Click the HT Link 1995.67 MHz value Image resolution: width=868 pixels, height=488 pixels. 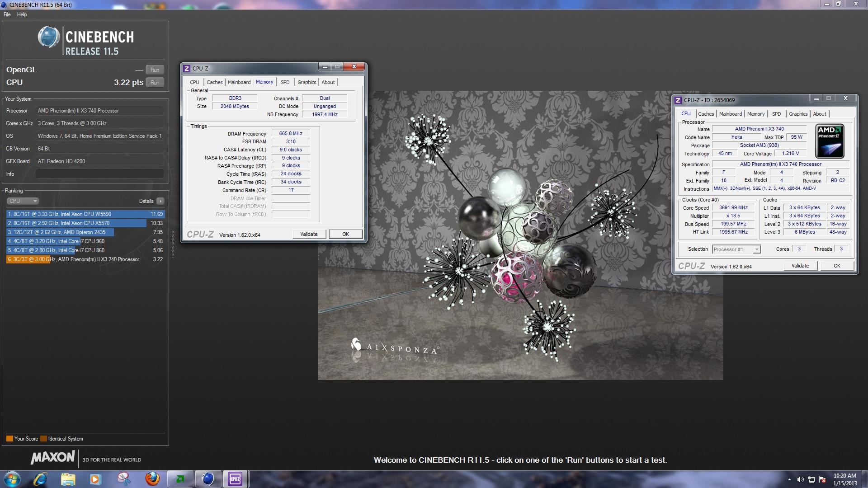tap(733, 232)
